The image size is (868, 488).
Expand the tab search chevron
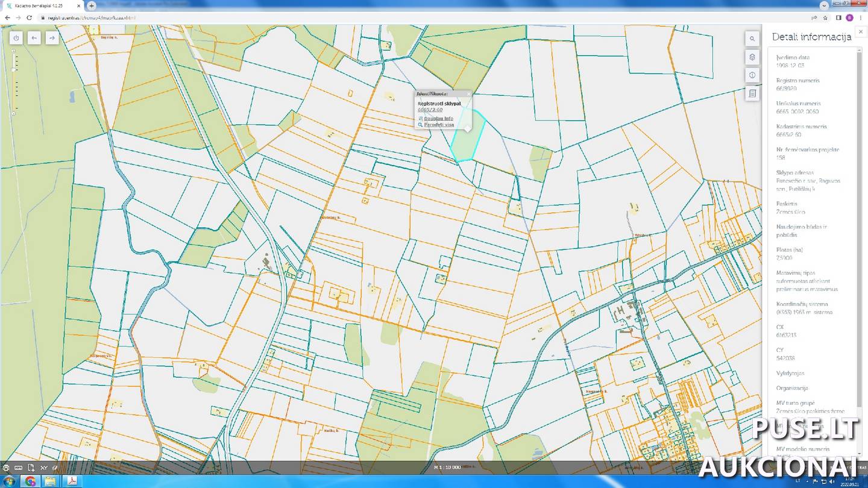pyautogui.click(x=824, y=5)
